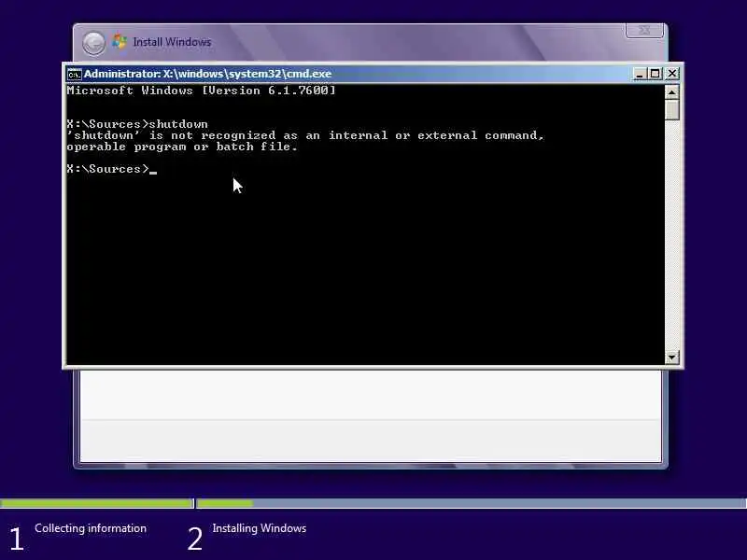
Task: Click the "Installing Windows" step label
Action: coord(260,528)
